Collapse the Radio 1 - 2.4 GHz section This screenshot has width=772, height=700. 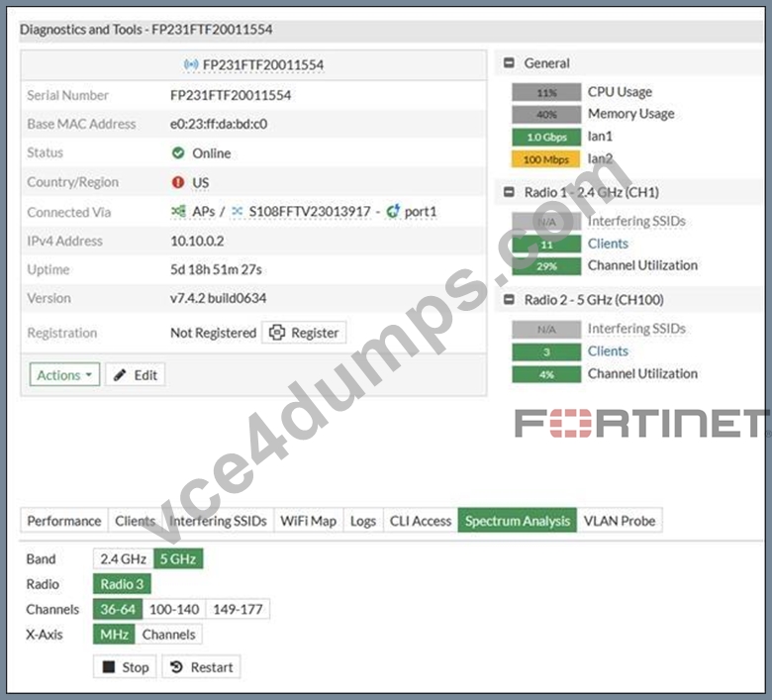(x=509, y=192)
